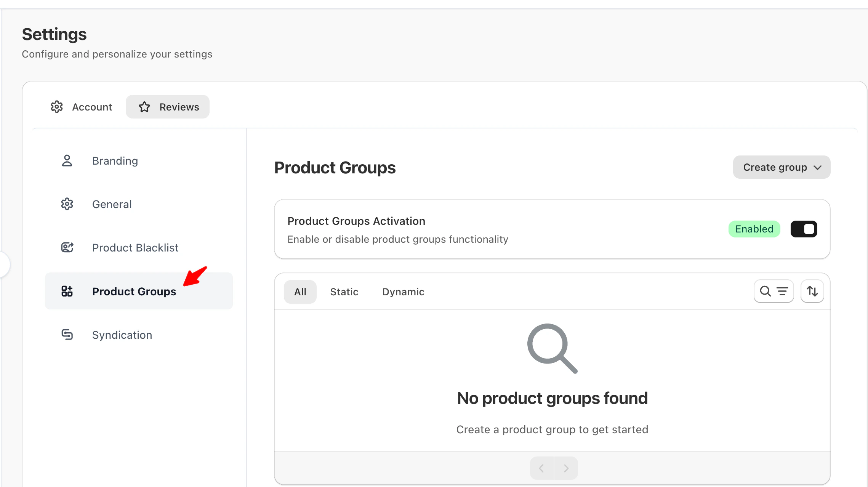The width and height of the screenshot is (868, 487).
Task: Click the General gear icon
Action: 67,204
